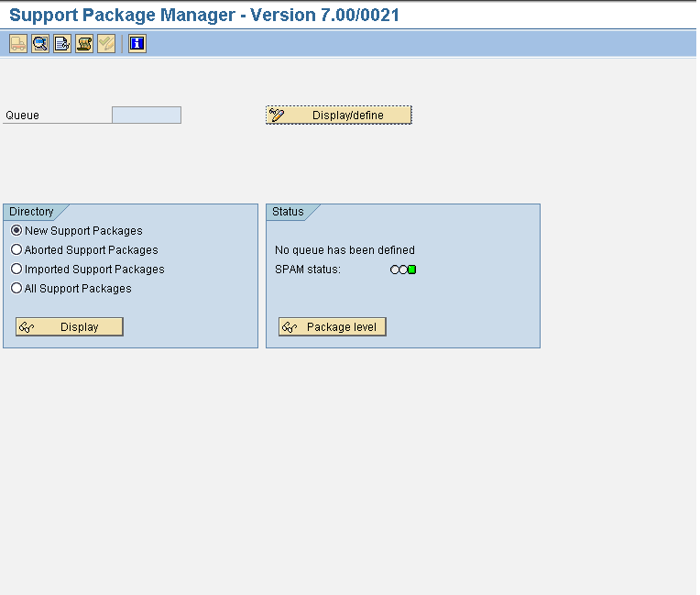Click the SPAM status traffic light
Viewport: 700px width, 595px height.
coord(403,270)
